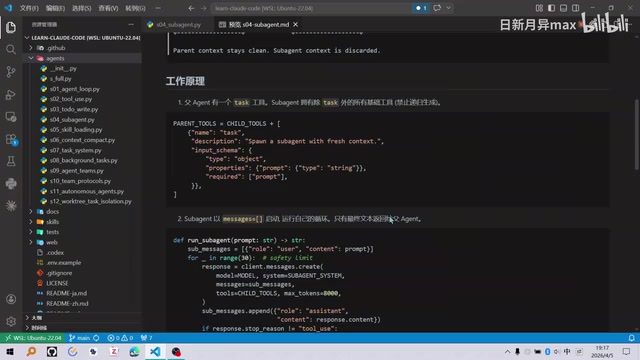Open the Explorer view in activity bar
640x360 pixels.
pos(11,27)
